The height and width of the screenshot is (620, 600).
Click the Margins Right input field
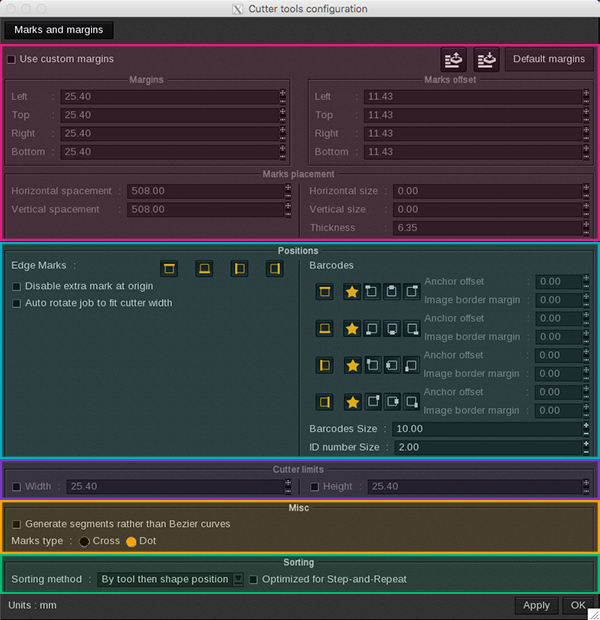(170, 133)
